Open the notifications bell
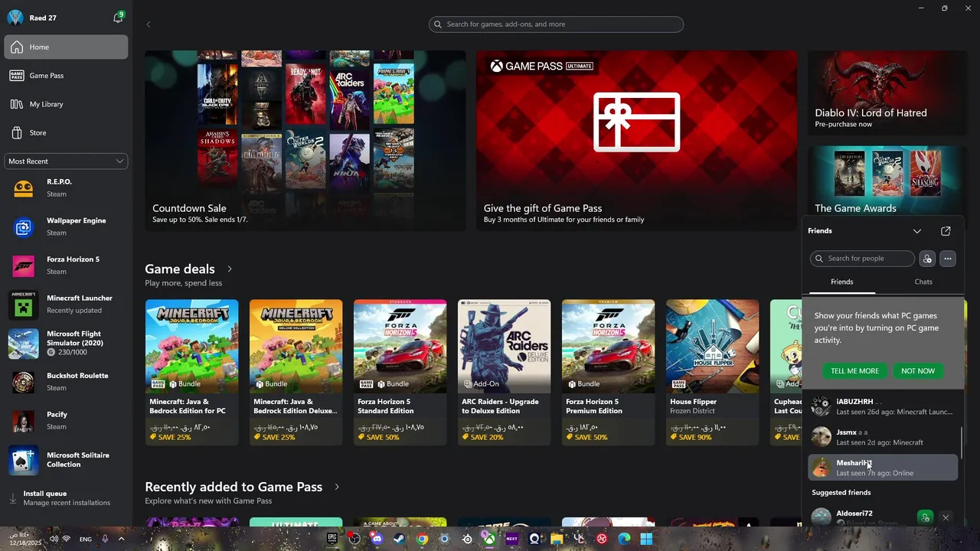 pyautogui.click(x=118, y=18)
